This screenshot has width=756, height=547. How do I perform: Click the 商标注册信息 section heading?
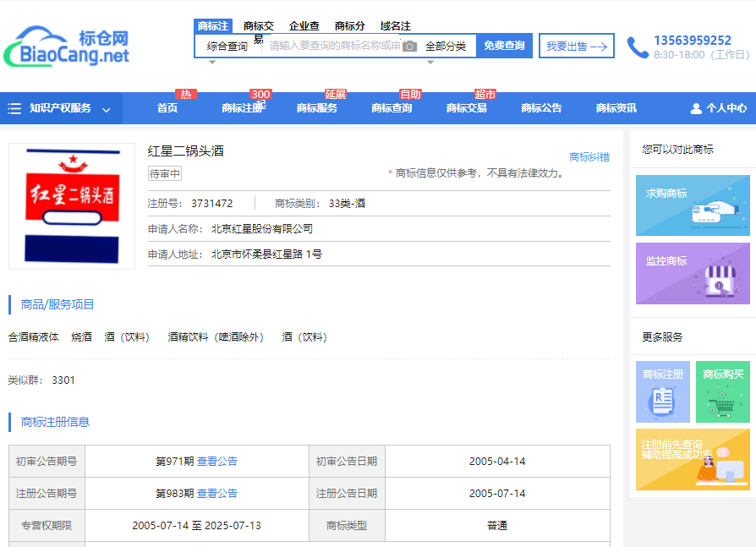(55, 422)
